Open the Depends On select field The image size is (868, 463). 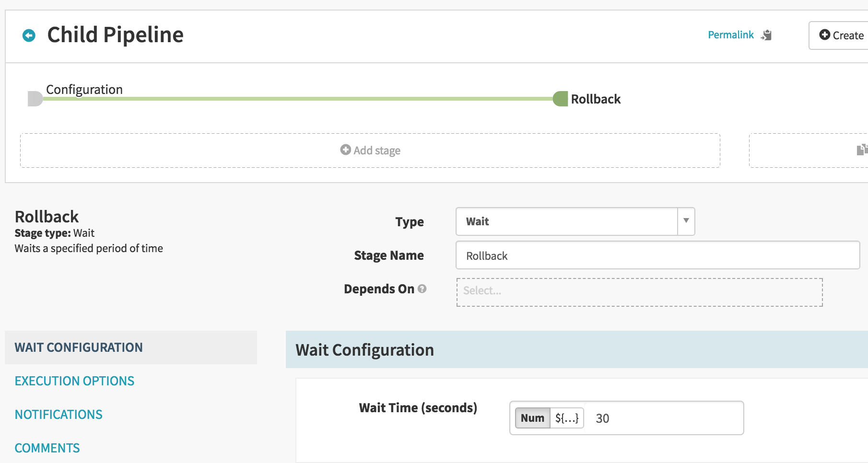coord(639,292)
